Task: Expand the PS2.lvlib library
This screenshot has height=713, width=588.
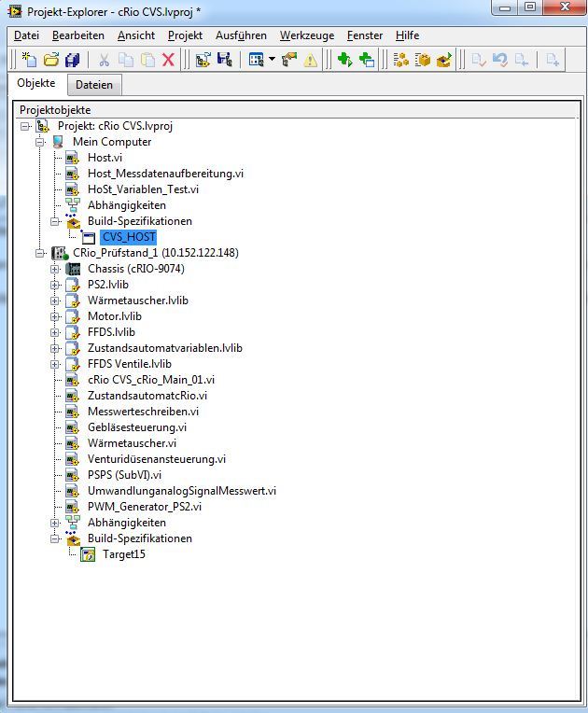Action: [x=55, y=285]
